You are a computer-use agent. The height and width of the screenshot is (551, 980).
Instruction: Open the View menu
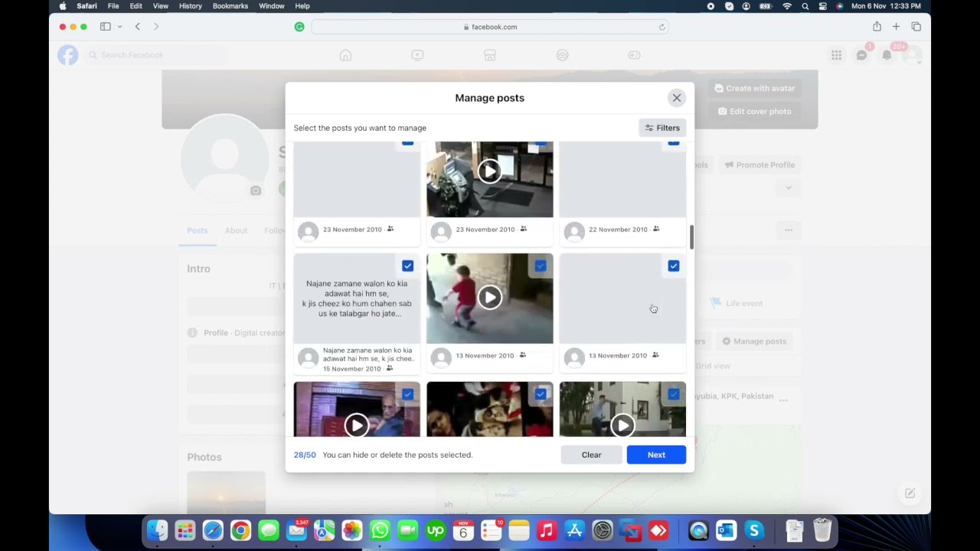(x=160, y=6)
